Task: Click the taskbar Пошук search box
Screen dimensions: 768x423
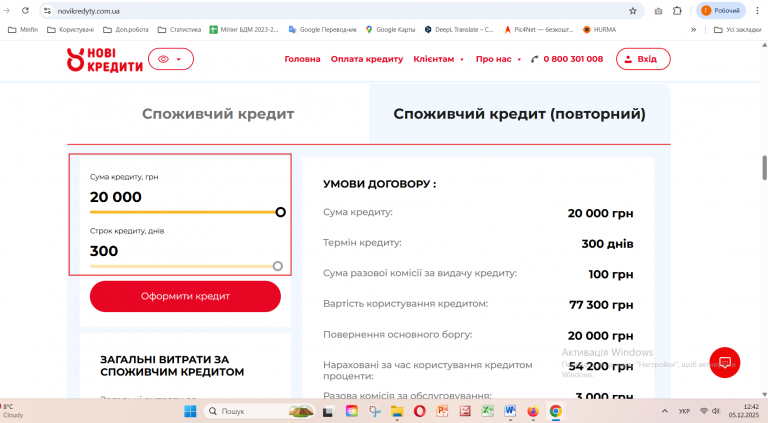Action: click(260, 411)
